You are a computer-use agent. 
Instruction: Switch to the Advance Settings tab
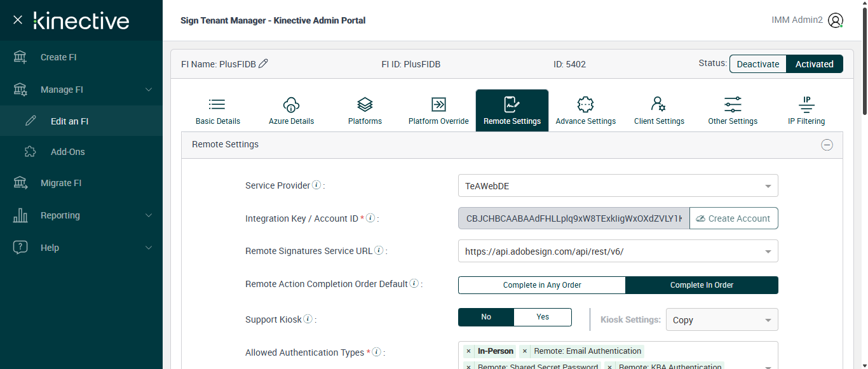pos(585,111)
